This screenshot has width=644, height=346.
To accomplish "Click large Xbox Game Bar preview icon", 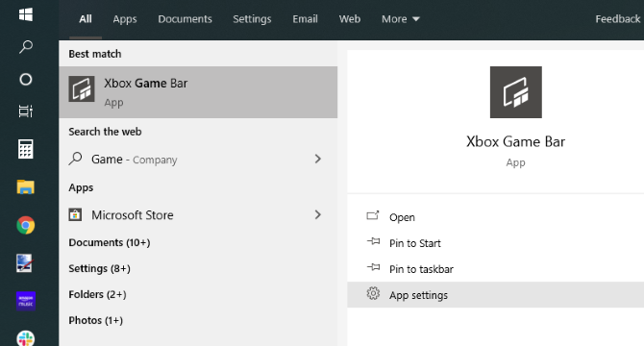I will point(516,92).
